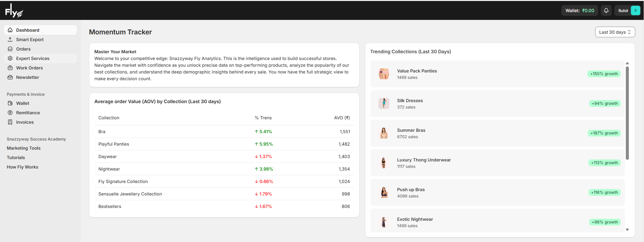
Task: View Invoices
Action: pyautogui.click(x=40, y=122)
